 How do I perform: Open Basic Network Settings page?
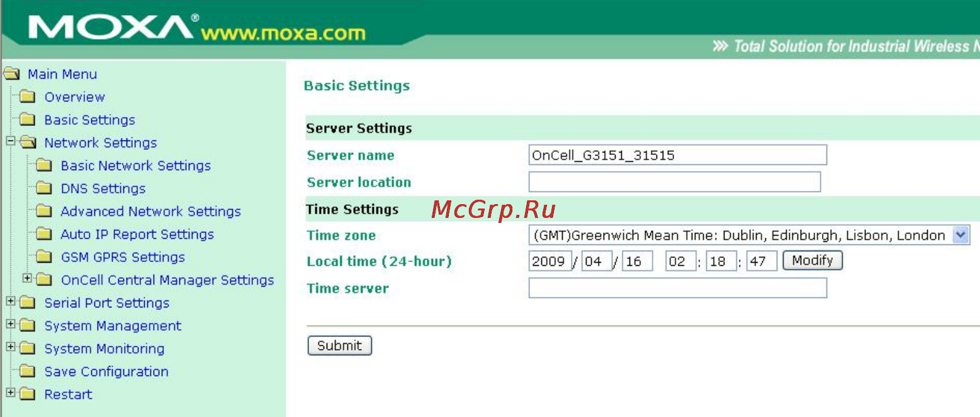(136, 166)
